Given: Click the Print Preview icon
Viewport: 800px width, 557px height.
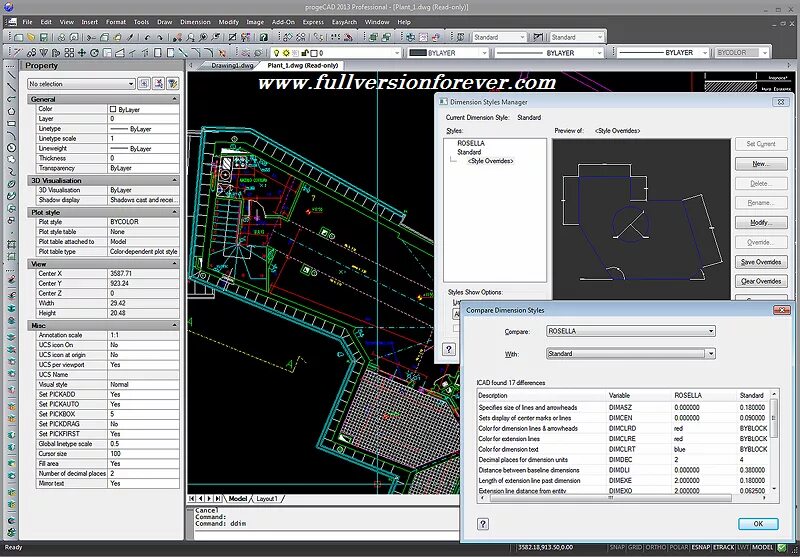Looking at the screenshot, I should click(x=74, y=37).
